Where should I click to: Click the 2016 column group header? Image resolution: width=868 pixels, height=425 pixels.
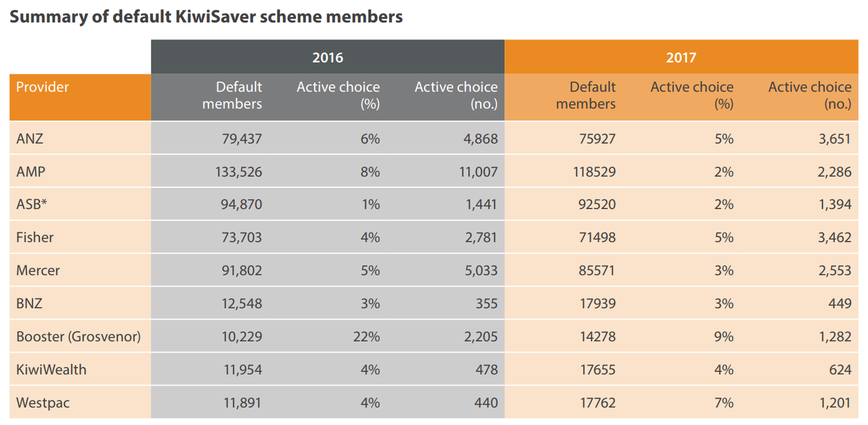click(x=327, y=57)
